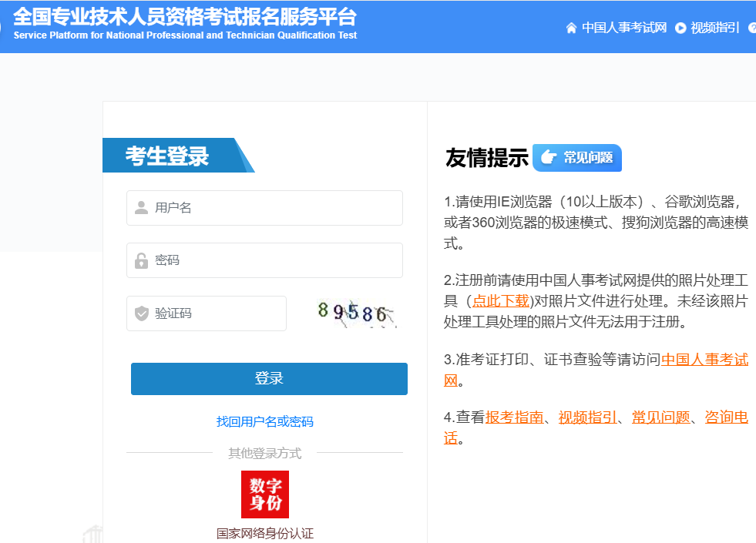Click the 点此下载 photo tool link
Image resolution: width=756 pixels, height=543 pixels.
pyautogui.click(x=500, y=301)
